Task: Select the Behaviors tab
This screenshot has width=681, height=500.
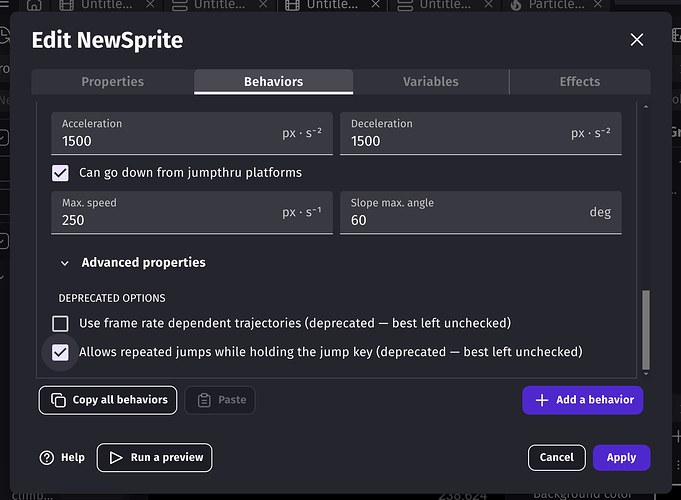Action: [274, 82]
